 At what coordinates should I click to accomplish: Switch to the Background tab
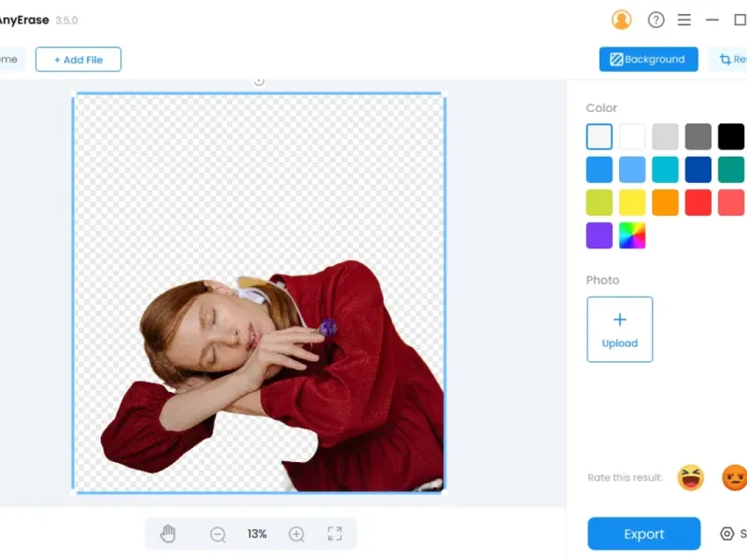pos(649,59)
